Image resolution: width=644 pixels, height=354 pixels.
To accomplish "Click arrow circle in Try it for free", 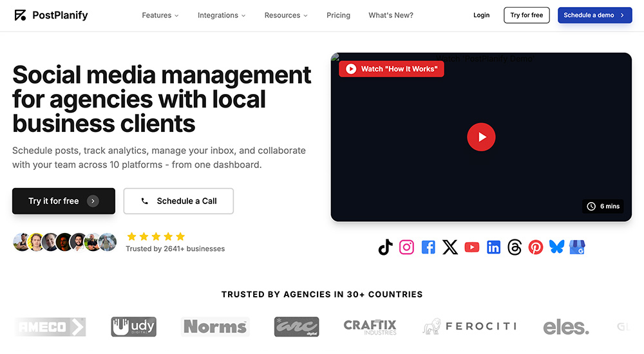I will tap(93, 201).
